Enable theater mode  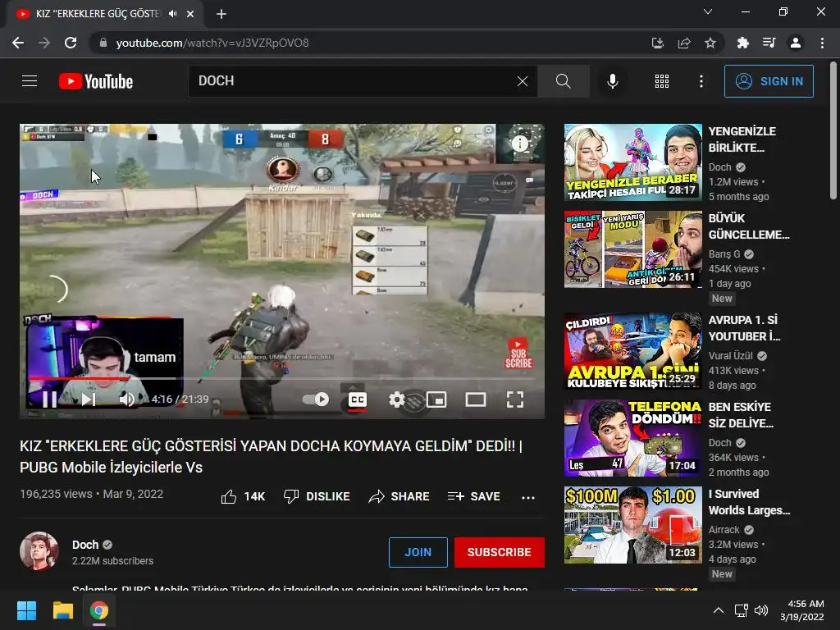tap(475, 399)
